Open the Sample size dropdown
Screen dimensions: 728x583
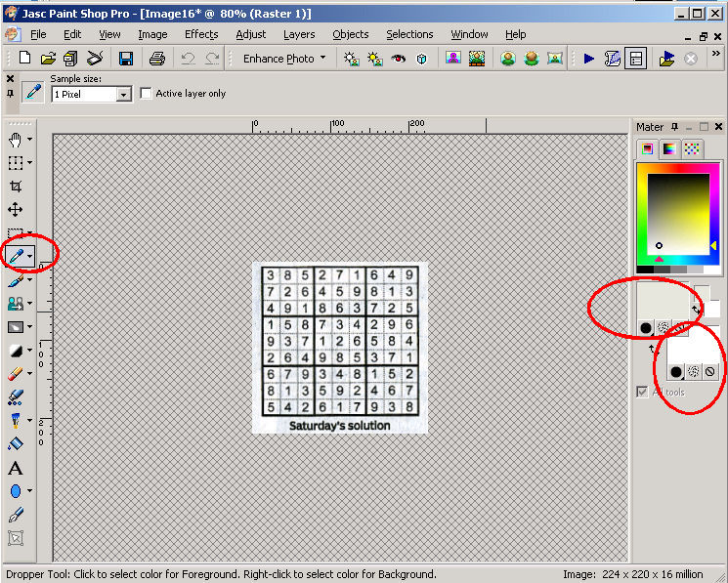[x=124, y=95]
